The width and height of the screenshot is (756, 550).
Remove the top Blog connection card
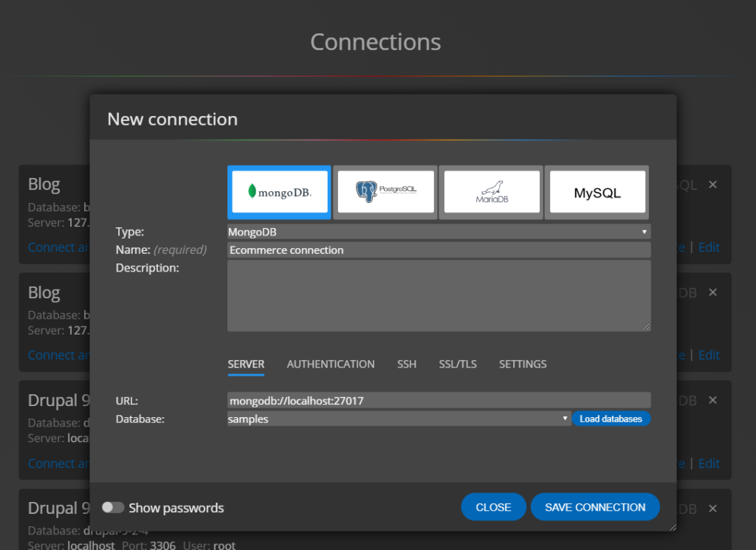(712, 185)
